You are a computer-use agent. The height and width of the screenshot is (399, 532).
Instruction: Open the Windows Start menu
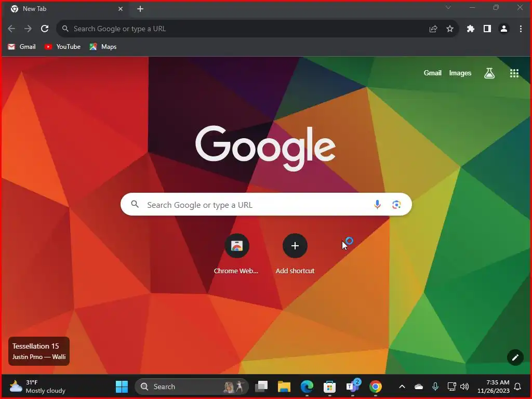122,387
